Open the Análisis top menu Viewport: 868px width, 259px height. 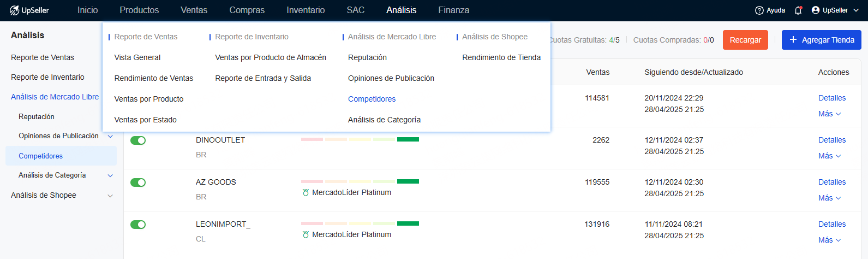(x=402, y=10)
